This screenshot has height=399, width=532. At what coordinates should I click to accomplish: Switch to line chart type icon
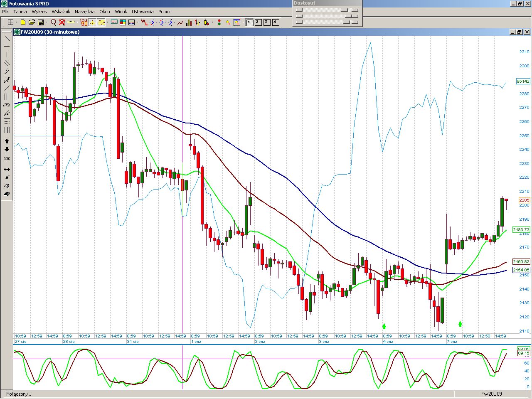coord(180,22)
